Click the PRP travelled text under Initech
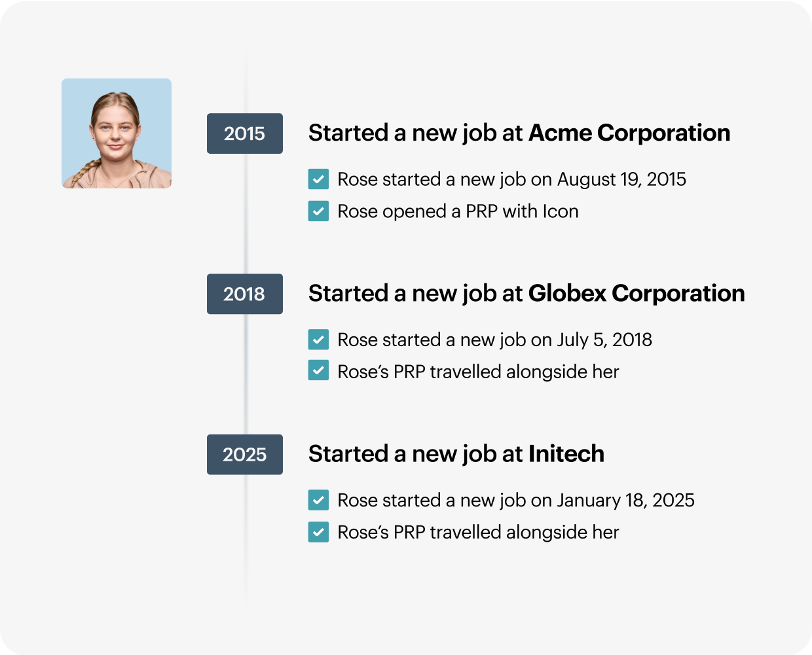Screen dimensions: 812x655 pyautogui.click(x=478, y=532)
